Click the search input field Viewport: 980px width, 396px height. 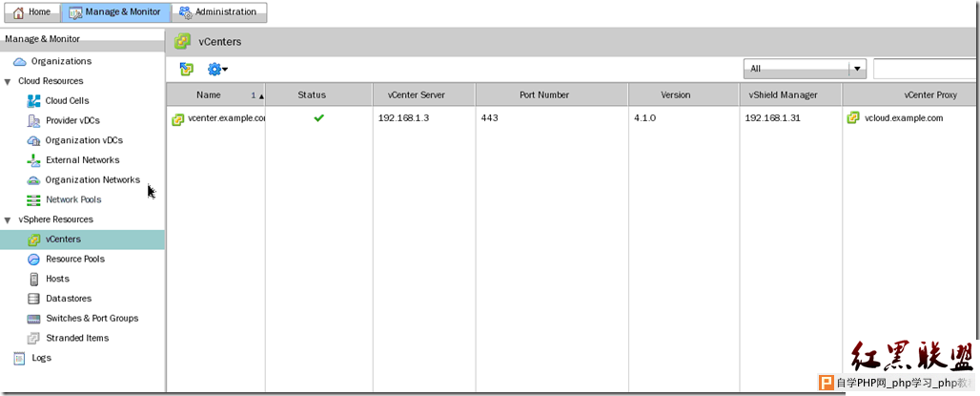927,69
